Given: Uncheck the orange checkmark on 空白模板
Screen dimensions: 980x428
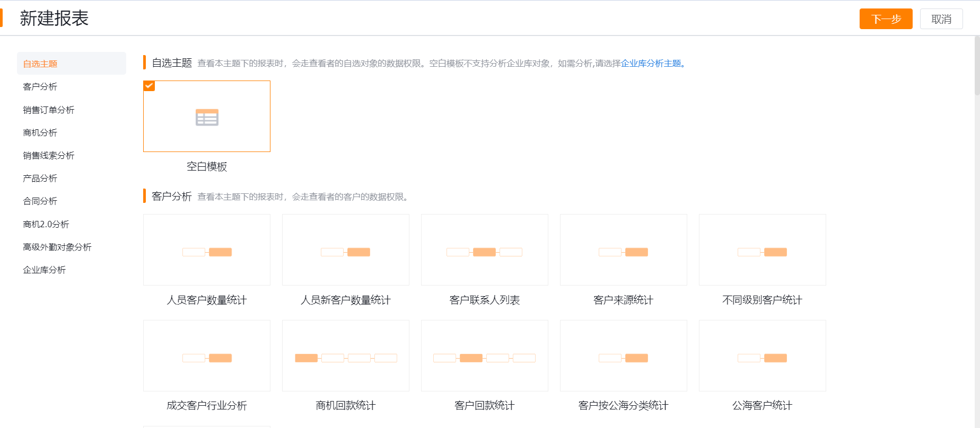Looking at the screenshot, I should pyautogui.click(x=149, y=86).
